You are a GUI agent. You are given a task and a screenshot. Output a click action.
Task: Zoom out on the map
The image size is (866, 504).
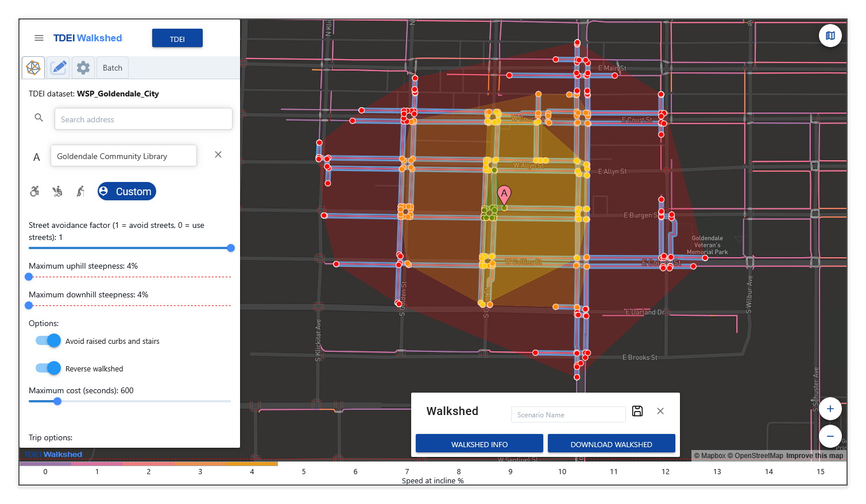pyautogui.click(x=830, y=436)
